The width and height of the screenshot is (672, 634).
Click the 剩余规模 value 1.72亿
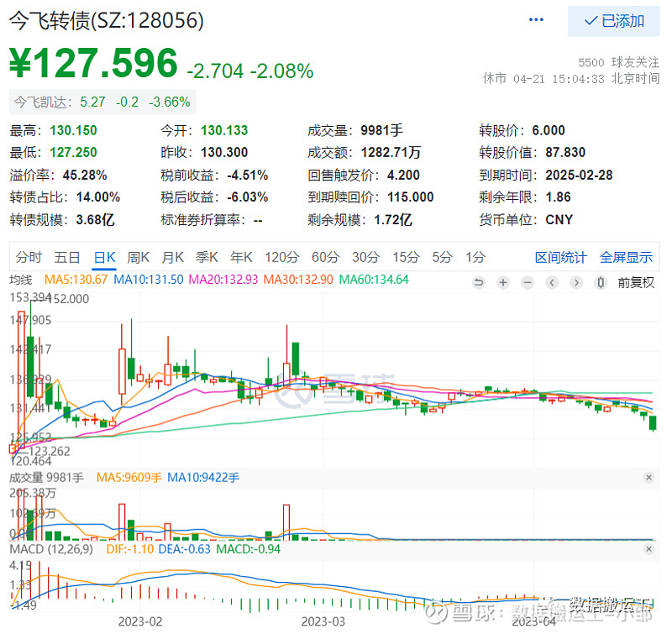393,220
